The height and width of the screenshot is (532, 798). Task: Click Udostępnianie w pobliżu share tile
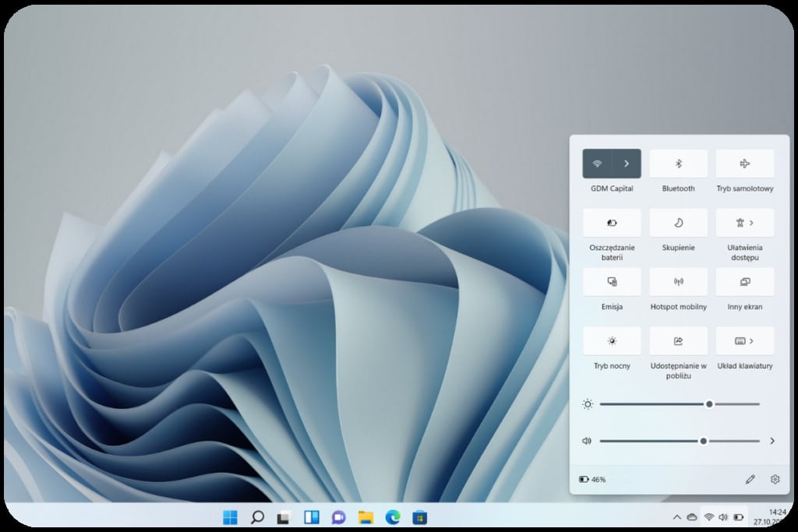point(678,341)
